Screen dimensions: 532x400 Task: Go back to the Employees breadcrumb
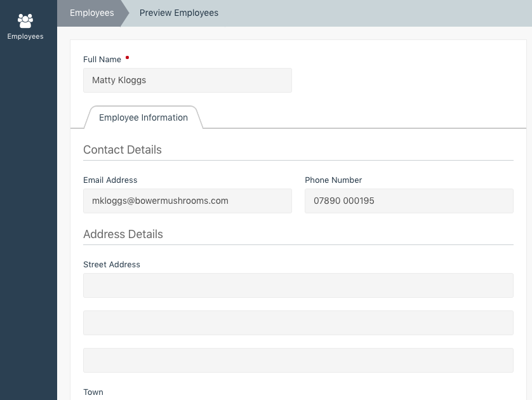91,13
